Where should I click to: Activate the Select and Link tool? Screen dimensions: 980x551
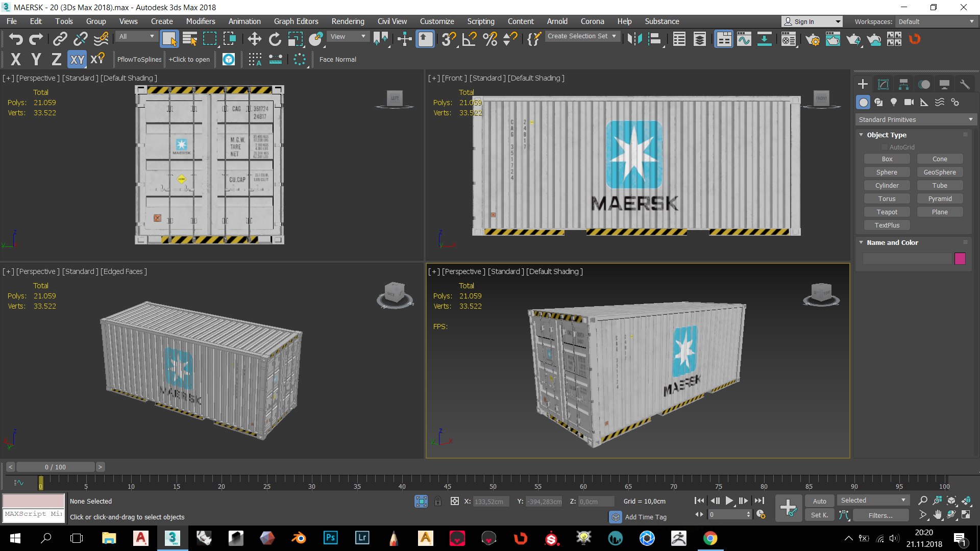pos(60,39)
